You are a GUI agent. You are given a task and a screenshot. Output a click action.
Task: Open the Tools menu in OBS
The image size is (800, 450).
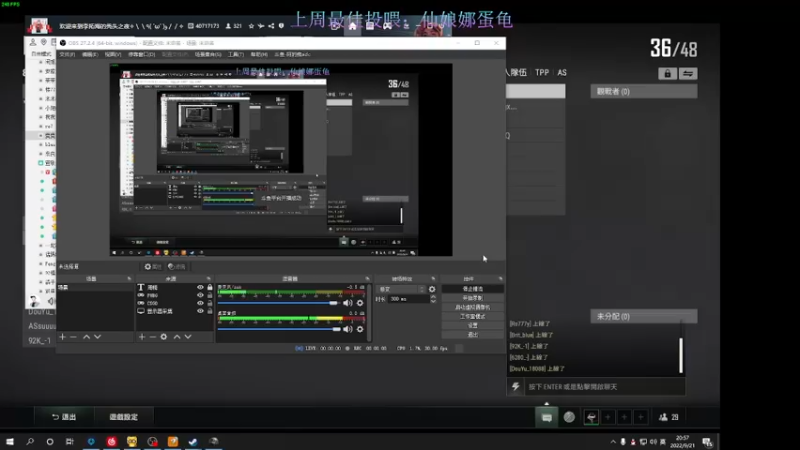pyautogui.click(x=236, y=55)
